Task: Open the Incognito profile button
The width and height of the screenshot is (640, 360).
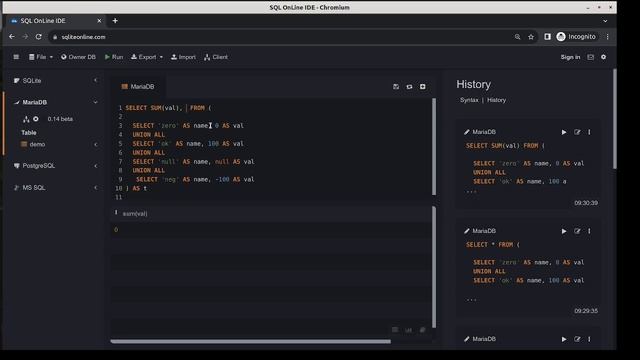Action: pos(577,37)
